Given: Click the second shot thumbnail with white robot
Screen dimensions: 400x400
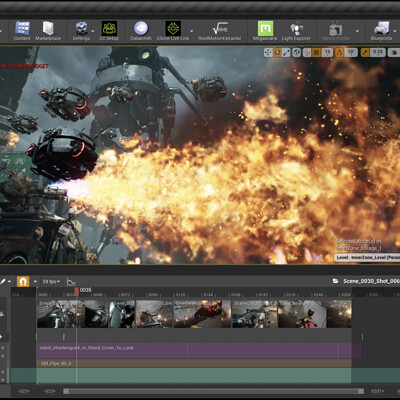Looking at the screenshot, I should [122, 314].
